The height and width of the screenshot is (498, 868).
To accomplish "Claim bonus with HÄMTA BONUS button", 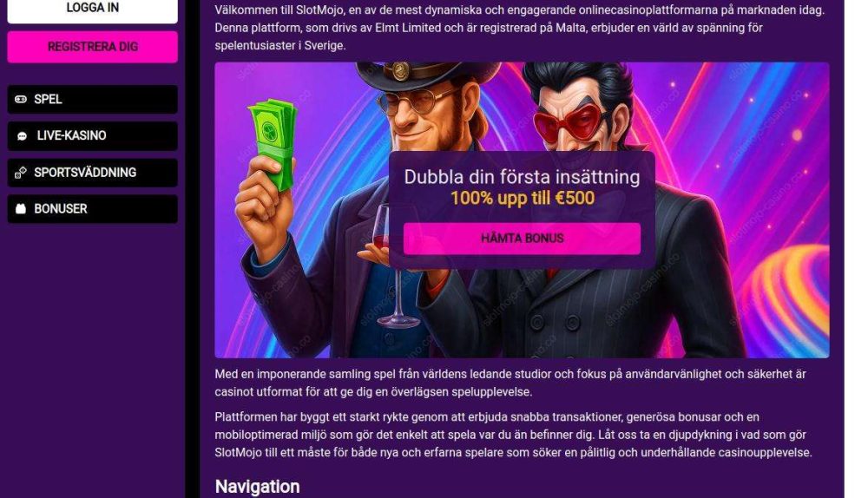I will 522,239.
